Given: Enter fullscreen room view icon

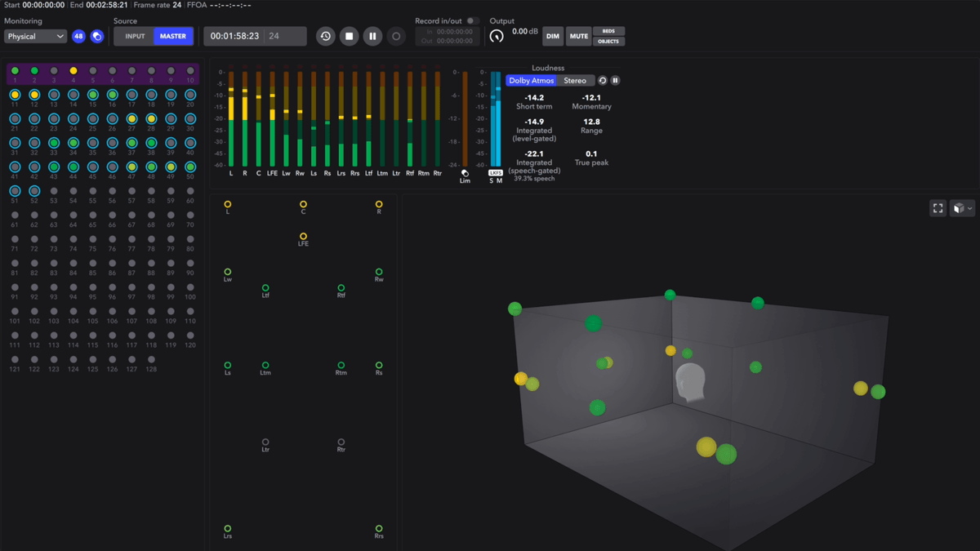Looking at the screenshot, I should coord(938,208).
